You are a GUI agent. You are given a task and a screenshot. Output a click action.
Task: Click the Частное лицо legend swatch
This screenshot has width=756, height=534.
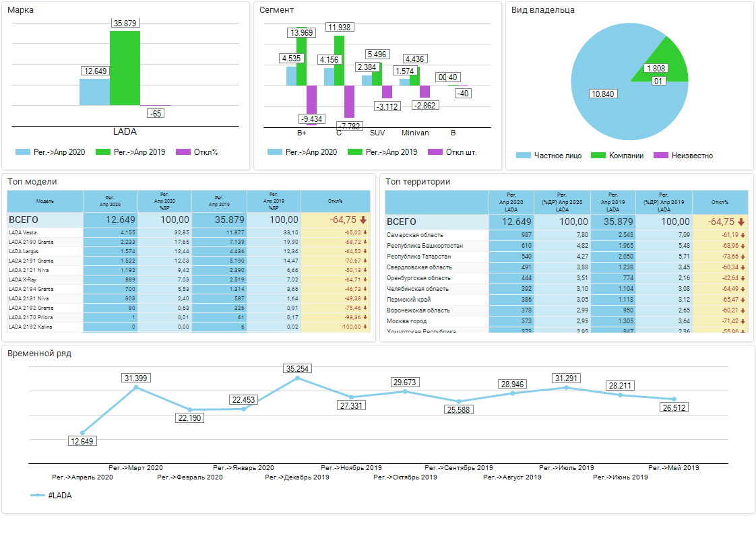coord(523,155)
